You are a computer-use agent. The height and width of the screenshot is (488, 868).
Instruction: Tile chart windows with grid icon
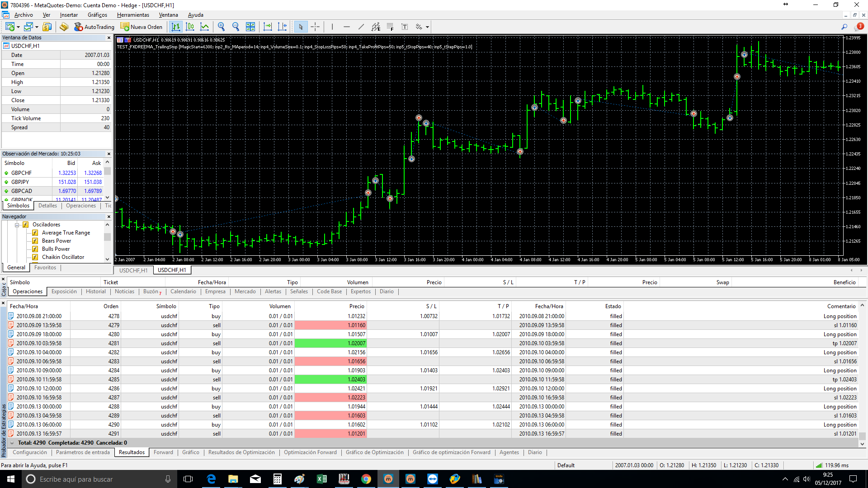(x=250, y=27)
